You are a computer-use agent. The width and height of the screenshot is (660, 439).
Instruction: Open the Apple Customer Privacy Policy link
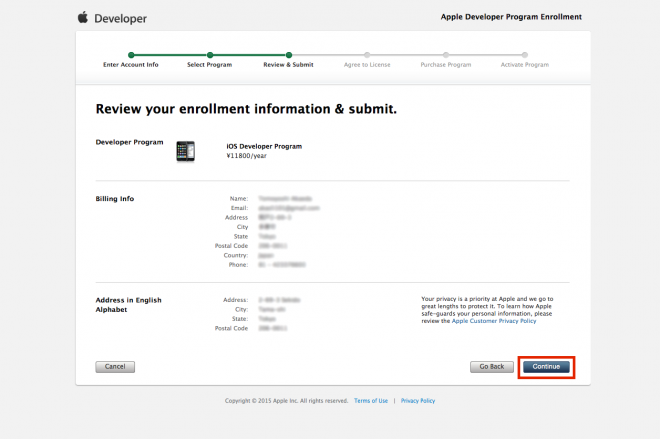[x=494, y=321]
